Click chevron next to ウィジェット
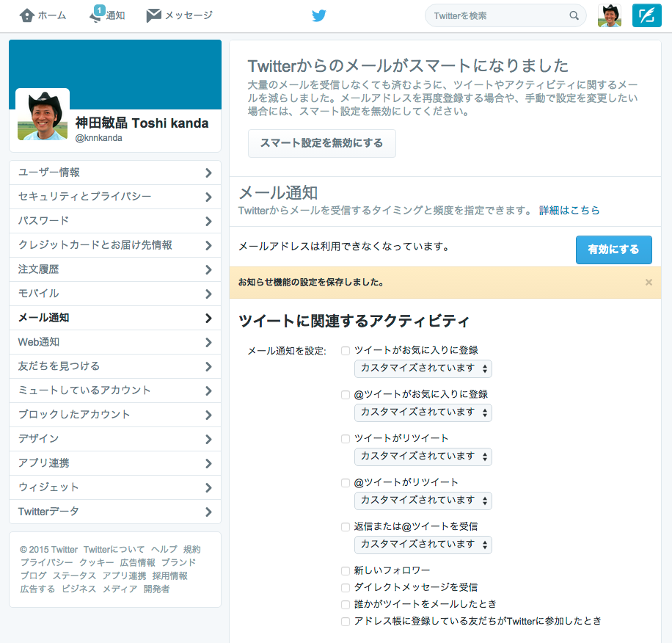Viewport: 672px width, 643px height. (208, 487)
